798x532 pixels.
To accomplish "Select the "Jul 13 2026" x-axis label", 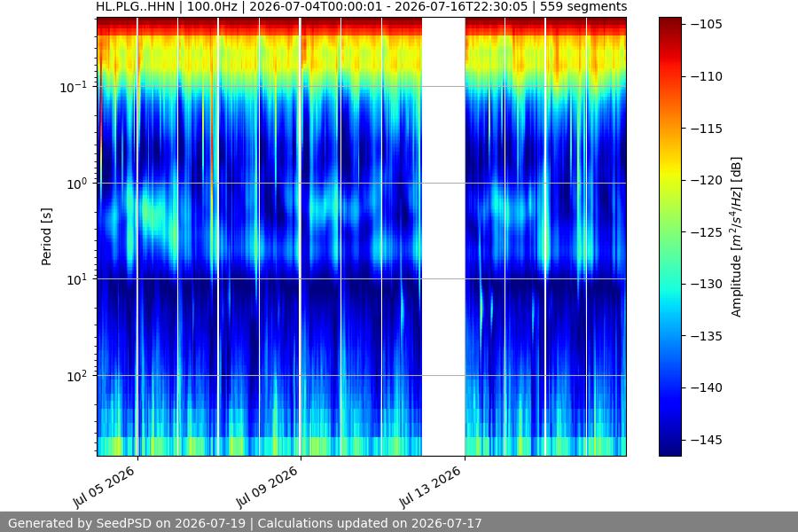I will (x=432, y=486).
